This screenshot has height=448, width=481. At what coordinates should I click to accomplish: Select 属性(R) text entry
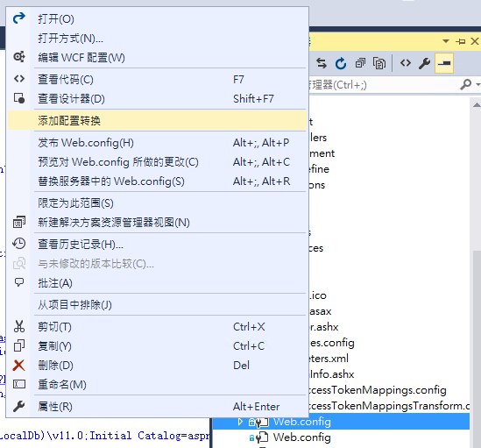(55, 407)
